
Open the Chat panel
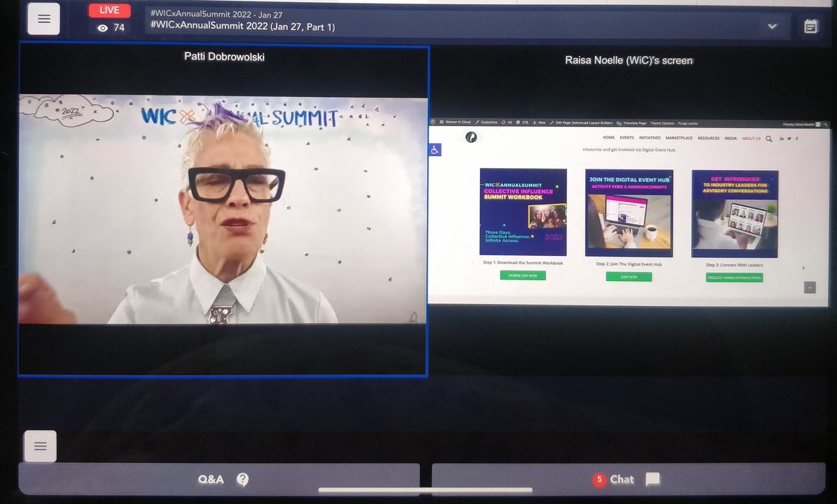tap(630, 480)
